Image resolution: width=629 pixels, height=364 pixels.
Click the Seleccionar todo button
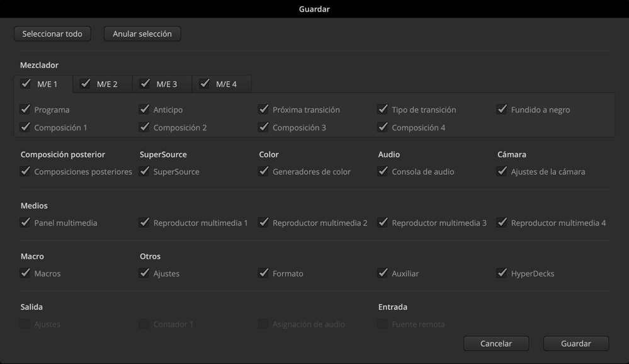tap(52, 34)
